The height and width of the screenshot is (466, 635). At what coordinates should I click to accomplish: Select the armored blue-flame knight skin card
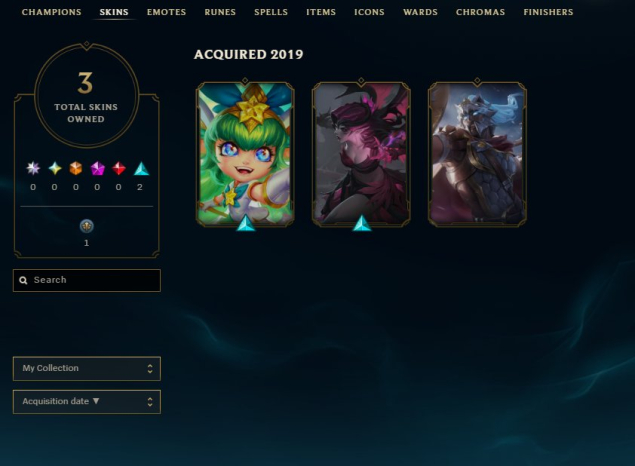point(477,154)
